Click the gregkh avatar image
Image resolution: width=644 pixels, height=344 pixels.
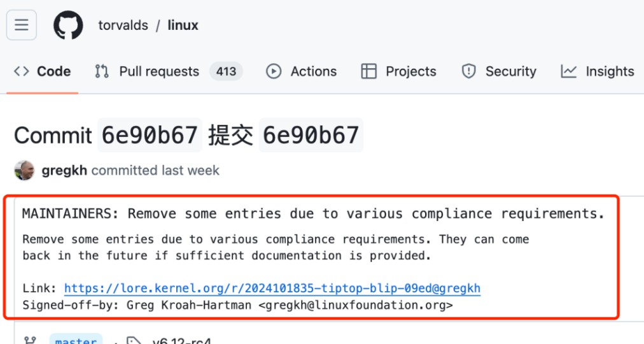click(x=24, y=171)
